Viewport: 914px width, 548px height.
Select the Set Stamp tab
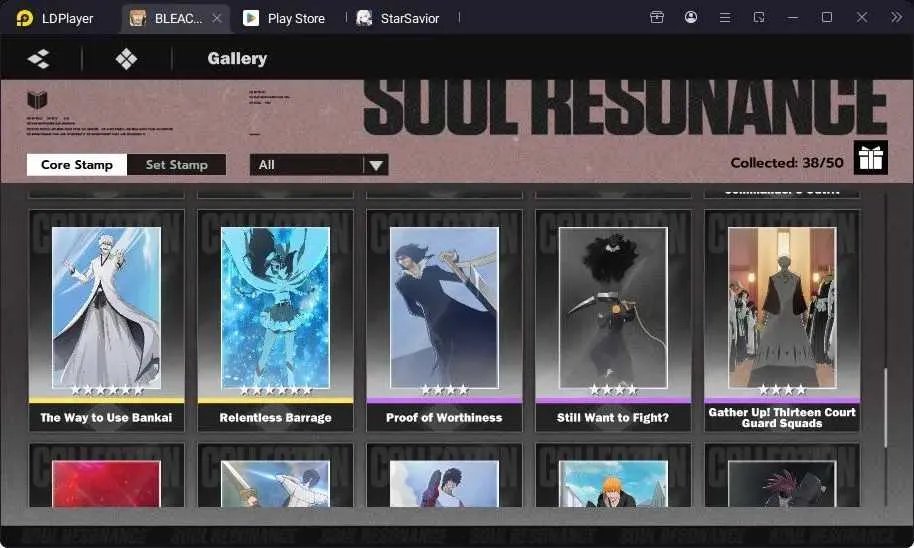[x=177, y=165]
